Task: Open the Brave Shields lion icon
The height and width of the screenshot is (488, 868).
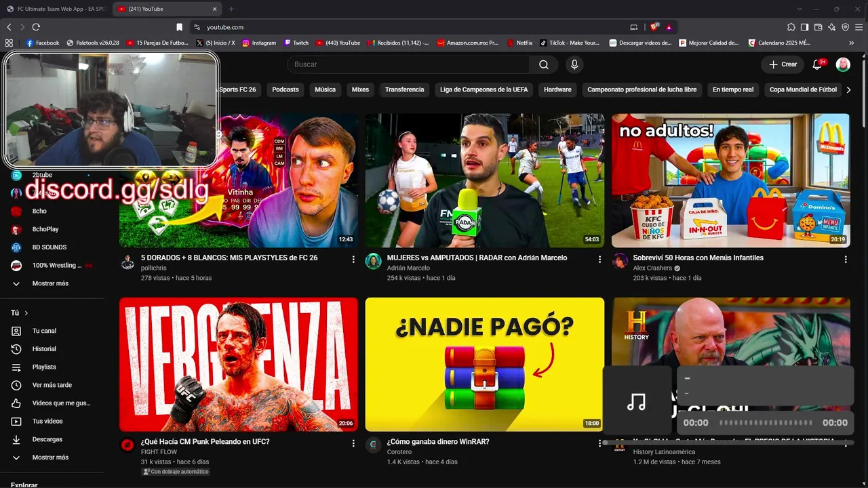Action: [654, 27]
